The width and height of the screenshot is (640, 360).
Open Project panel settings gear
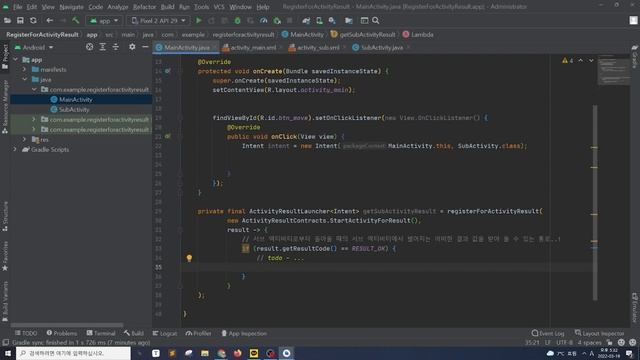tap(132, 47)
